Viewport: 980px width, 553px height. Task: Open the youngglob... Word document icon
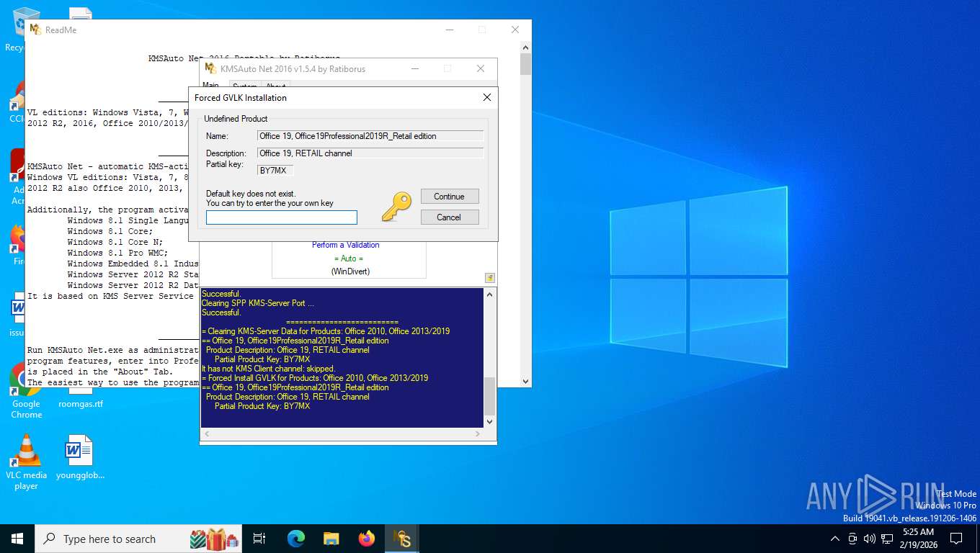(x=80, y=457)
